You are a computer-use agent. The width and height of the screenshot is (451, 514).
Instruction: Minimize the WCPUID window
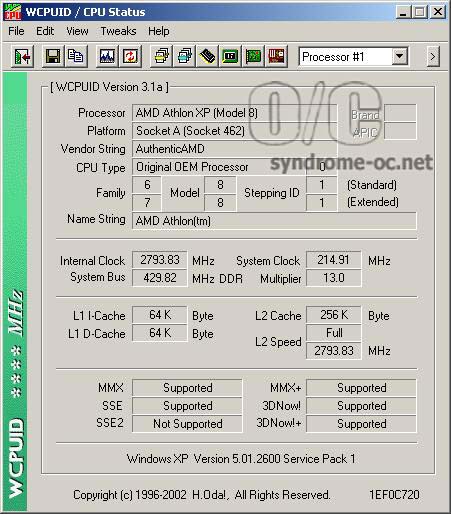[x=403, y=12]
